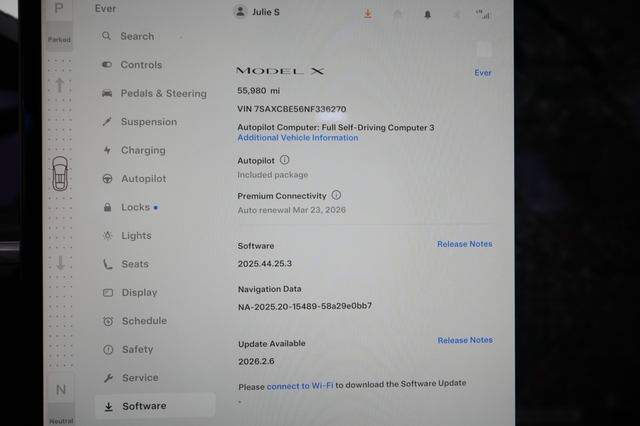The image size is (640, 426).
Task: Click the steering wheel Autopilot icon
Action: click(x=107, y=179)
